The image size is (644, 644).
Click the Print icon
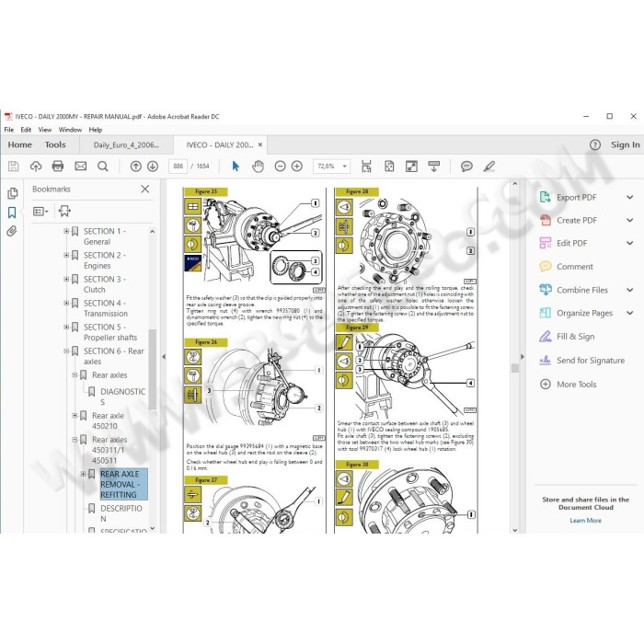58,166
